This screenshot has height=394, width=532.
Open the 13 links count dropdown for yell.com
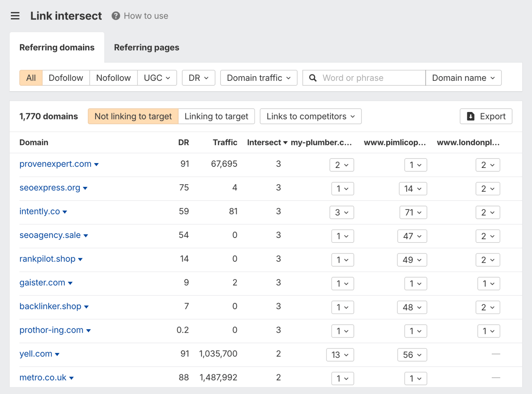pos(340,354)
